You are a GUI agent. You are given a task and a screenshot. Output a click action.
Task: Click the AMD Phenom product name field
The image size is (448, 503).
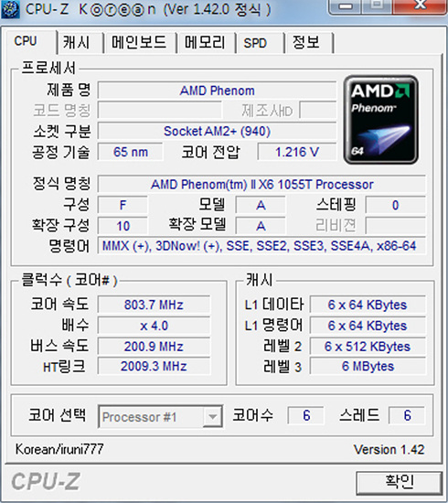pos(217,91)
